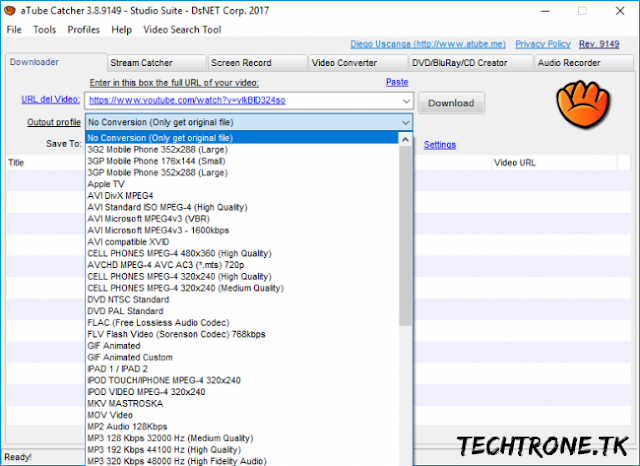Click the Rev. 9149 link
This screenshot has height=466, width=640.
599,44
